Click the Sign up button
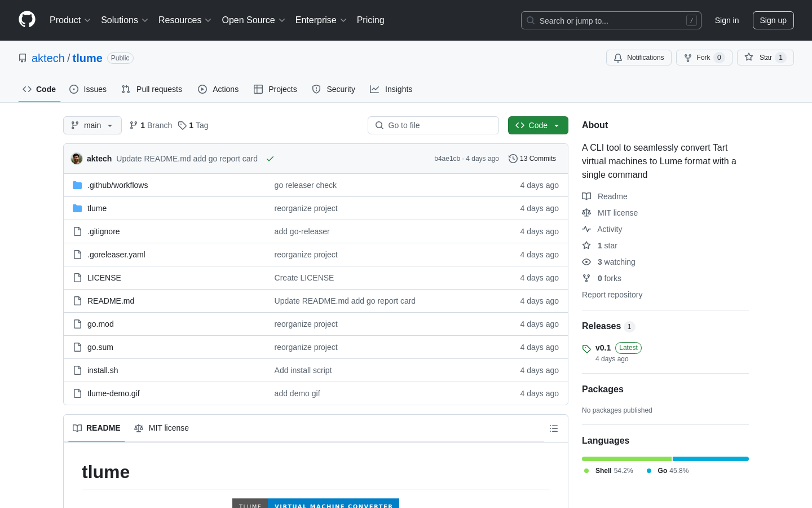The image size is (812, 508). tap(773, 20)
